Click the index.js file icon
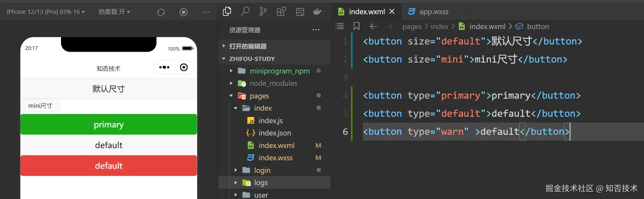Viewport: 644px width, 199px height. click(251, 121)
